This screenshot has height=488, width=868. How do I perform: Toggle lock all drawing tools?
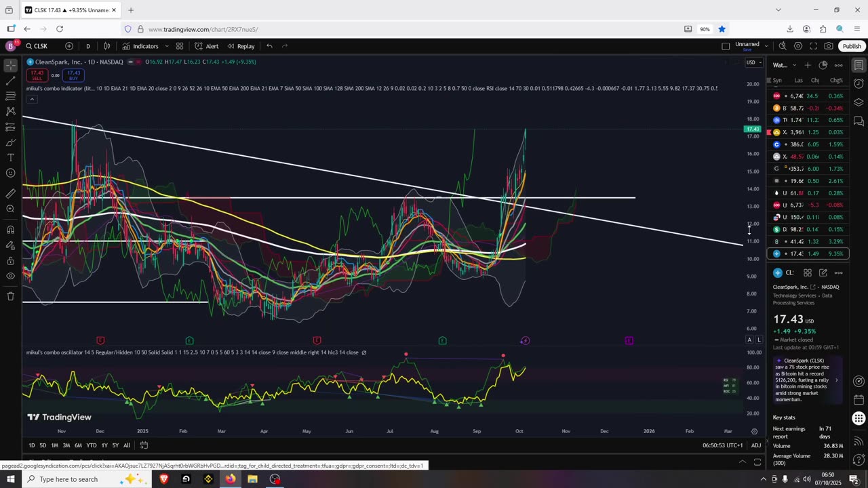click(x=11, y=261)
